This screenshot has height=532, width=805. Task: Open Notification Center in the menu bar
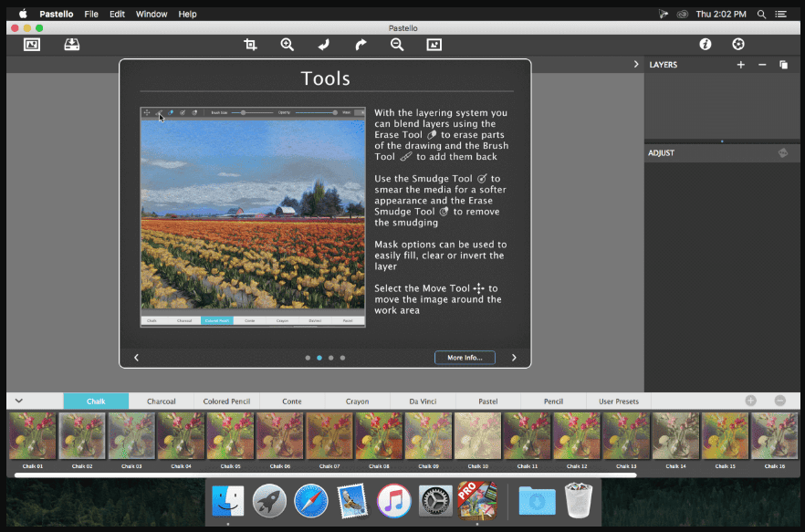(x=781, y=14)
